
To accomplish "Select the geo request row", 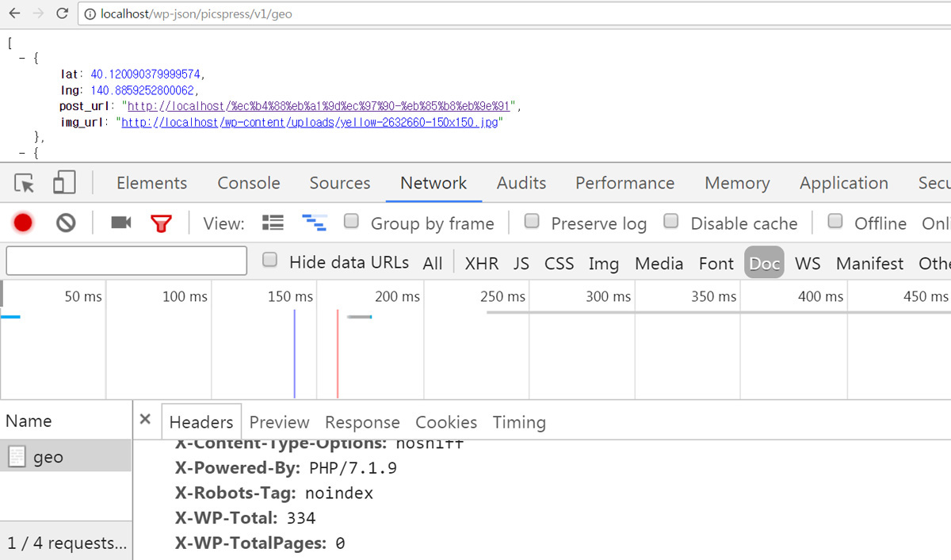I will 66,457.
